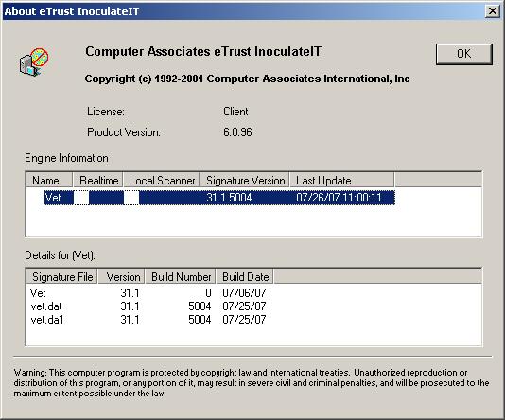Click the Realtime indicator box for Vet
This screenshot has height=420, width=505.
(x=81, y=198)
